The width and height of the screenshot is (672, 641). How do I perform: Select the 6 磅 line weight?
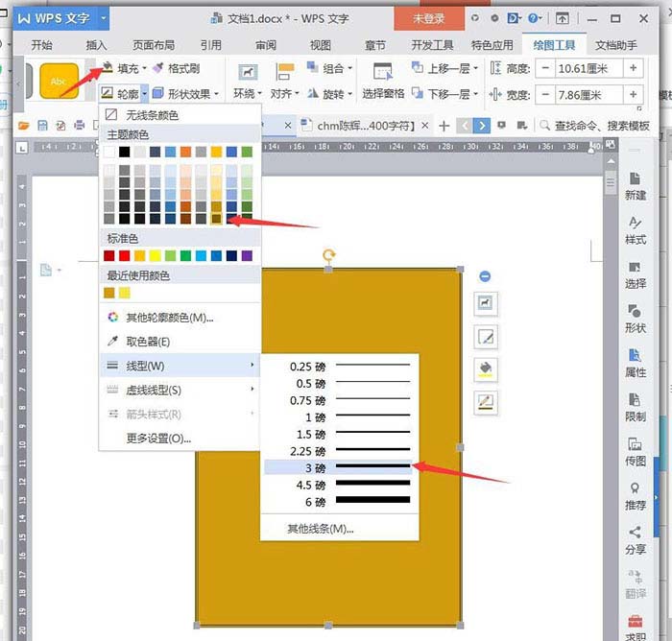338,501
